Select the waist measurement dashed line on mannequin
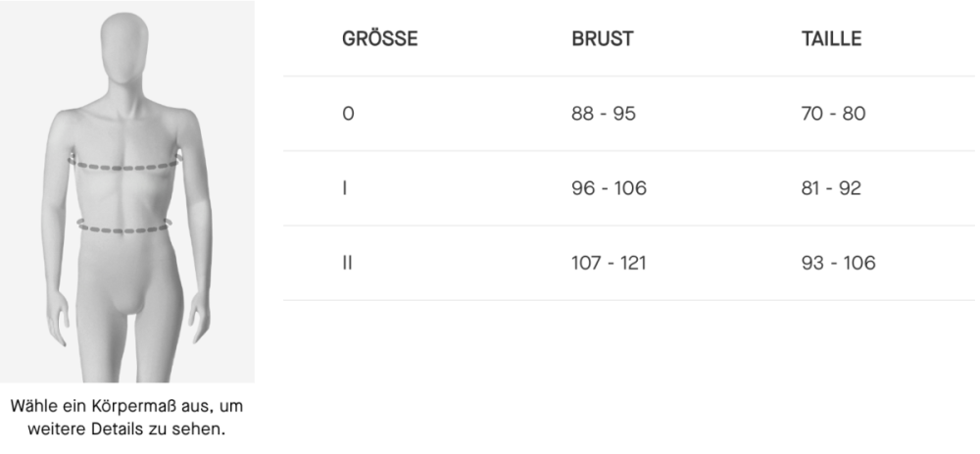 click(125, 229)
